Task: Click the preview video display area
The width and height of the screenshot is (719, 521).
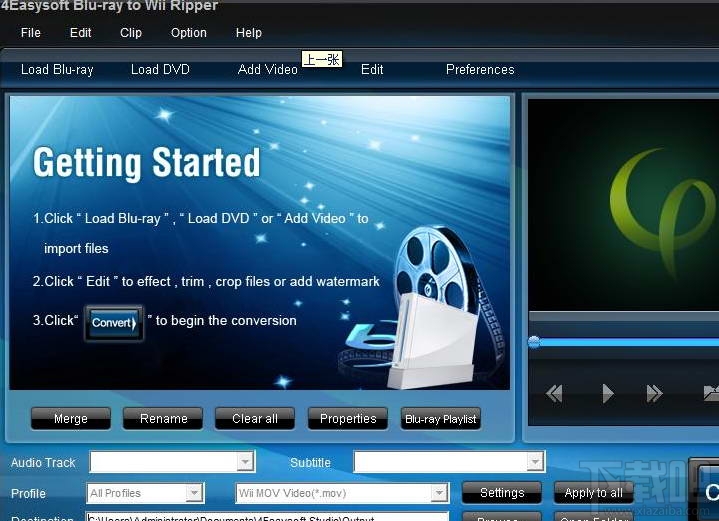Action: (x=623, y=204)
